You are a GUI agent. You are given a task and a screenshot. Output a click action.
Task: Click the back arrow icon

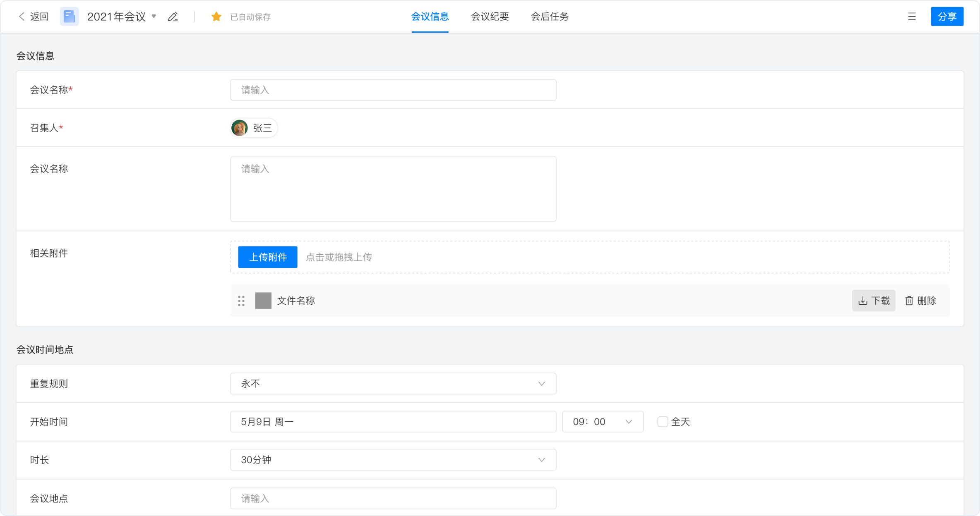pyautogui.click(x=22, y=17)
